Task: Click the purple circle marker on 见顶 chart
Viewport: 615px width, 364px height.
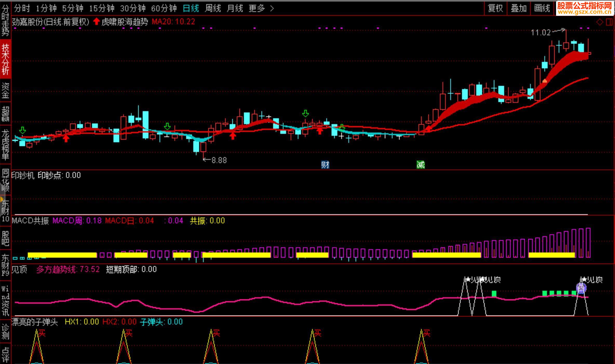Action: (x=581, y=288)
